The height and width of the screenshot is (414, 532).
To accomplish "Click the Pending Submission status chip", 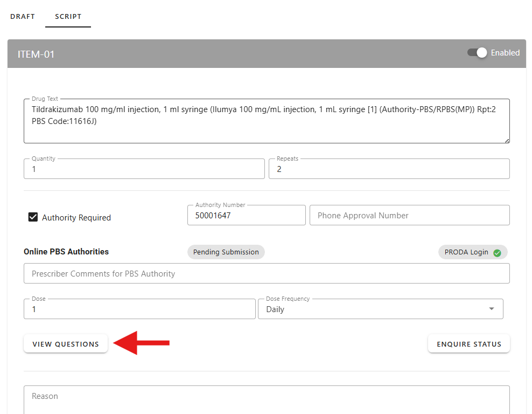I will [226, 252].
